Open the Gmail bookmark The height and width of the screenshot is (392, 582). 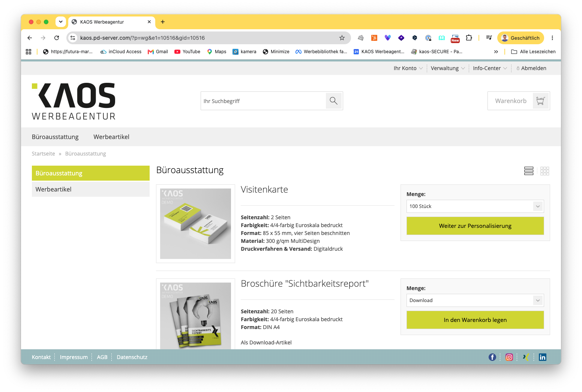158,52
